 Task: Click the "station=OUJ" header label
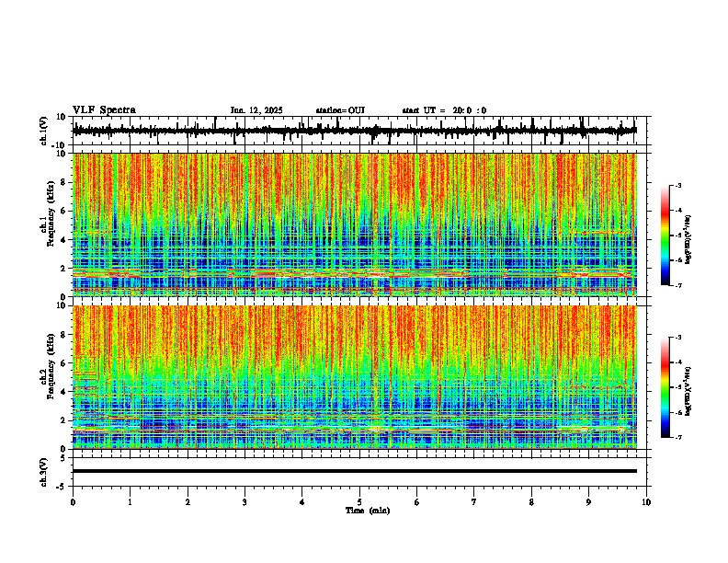pos(340,110)
